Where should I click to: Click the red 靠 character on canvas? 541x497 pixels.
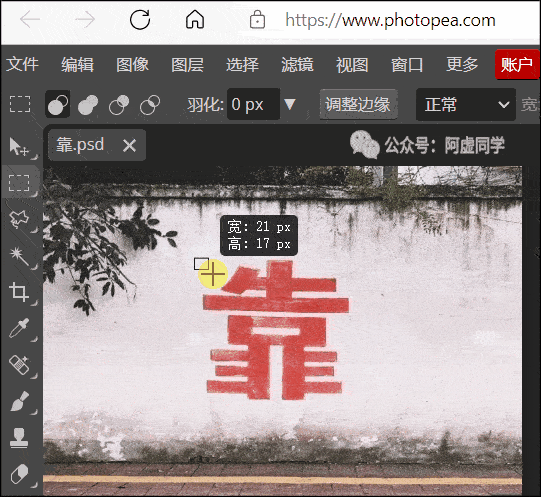[276, 330]
